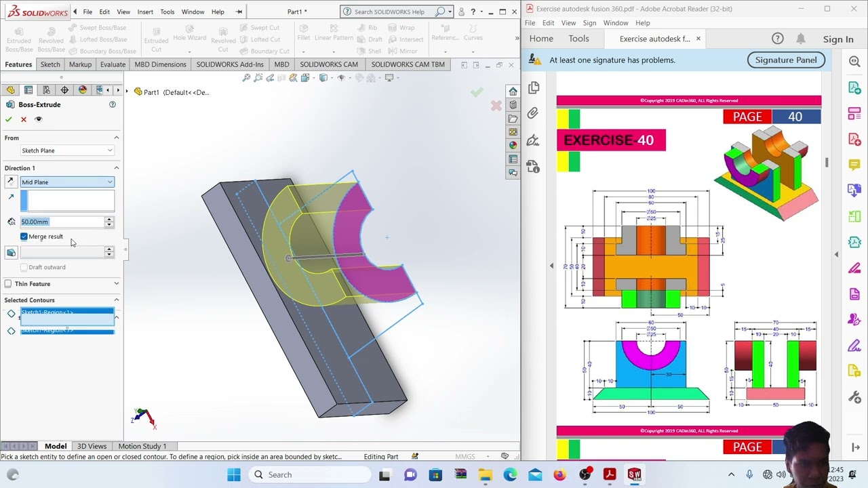Image resolution: width=868 pixels, height=488 pixels.
Task: Click graphics-area red cancel X
Action: click(x=496, y=106)
